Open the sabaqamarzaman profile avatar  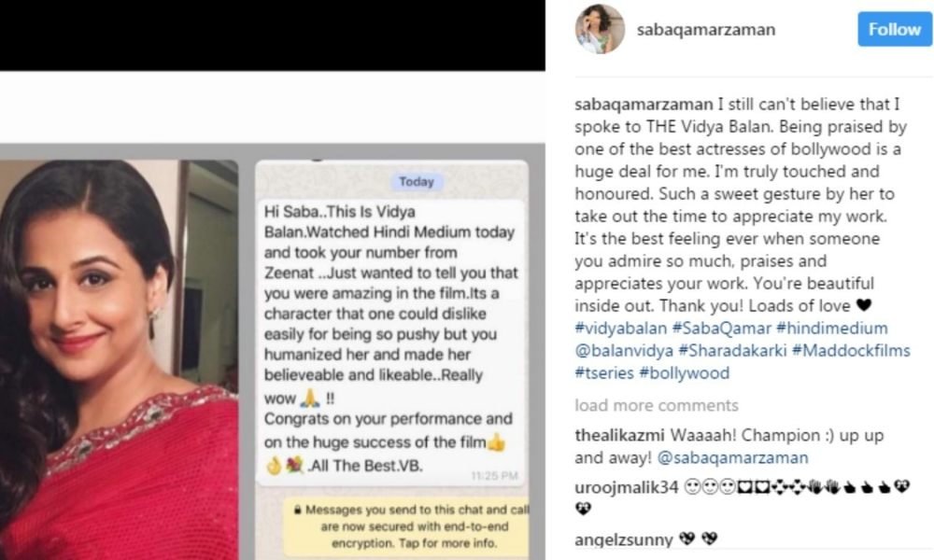pos(600,29)
